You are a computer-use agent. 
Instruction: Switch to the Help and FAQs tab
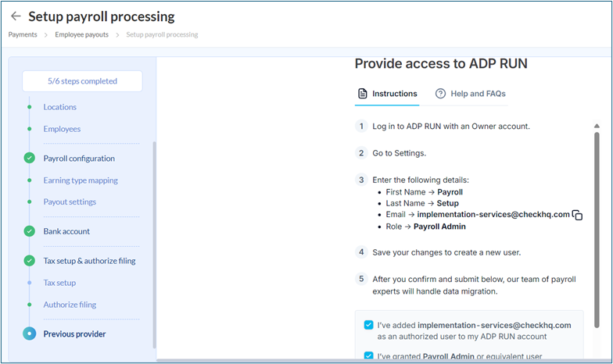471,94
